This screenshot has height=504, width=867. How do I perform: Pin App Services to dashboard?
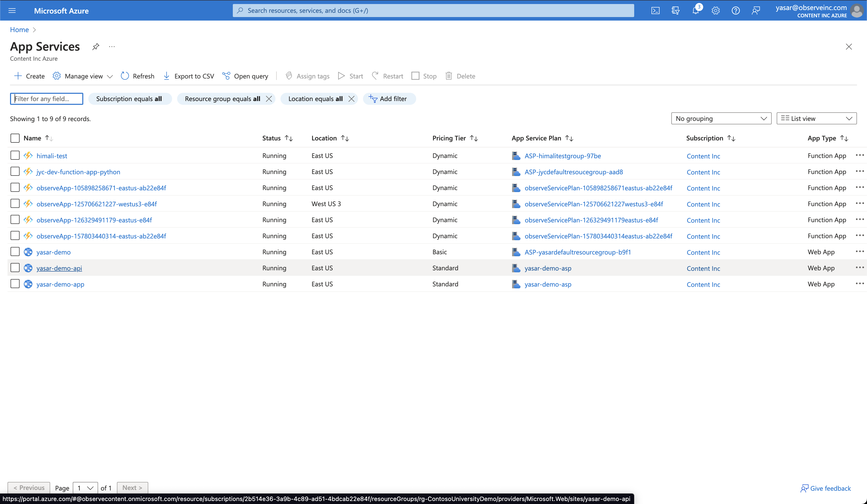(x=96, y=46)
